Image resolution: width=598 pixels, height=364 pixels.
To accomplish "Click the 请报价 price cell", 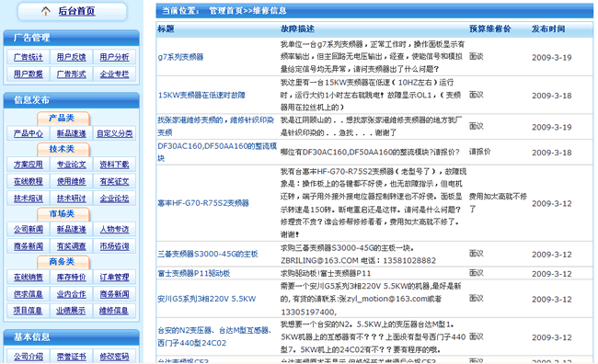I will point(479,152).
